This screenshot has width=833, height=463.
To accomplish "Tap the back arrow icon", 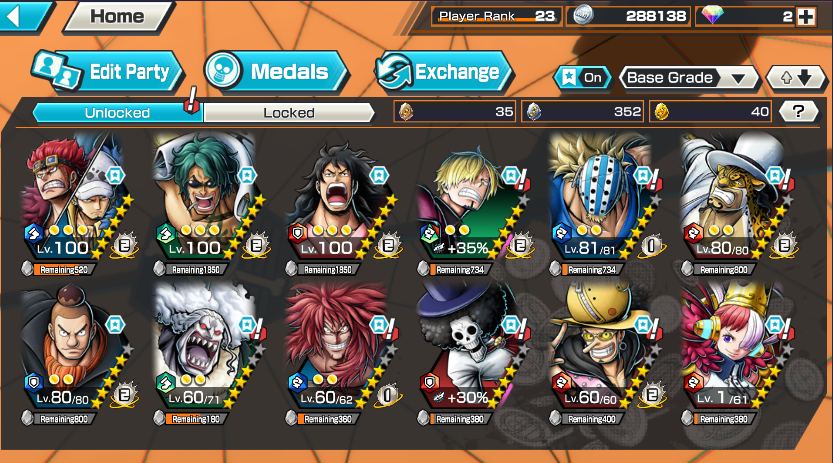I will (x=15, y=16).
